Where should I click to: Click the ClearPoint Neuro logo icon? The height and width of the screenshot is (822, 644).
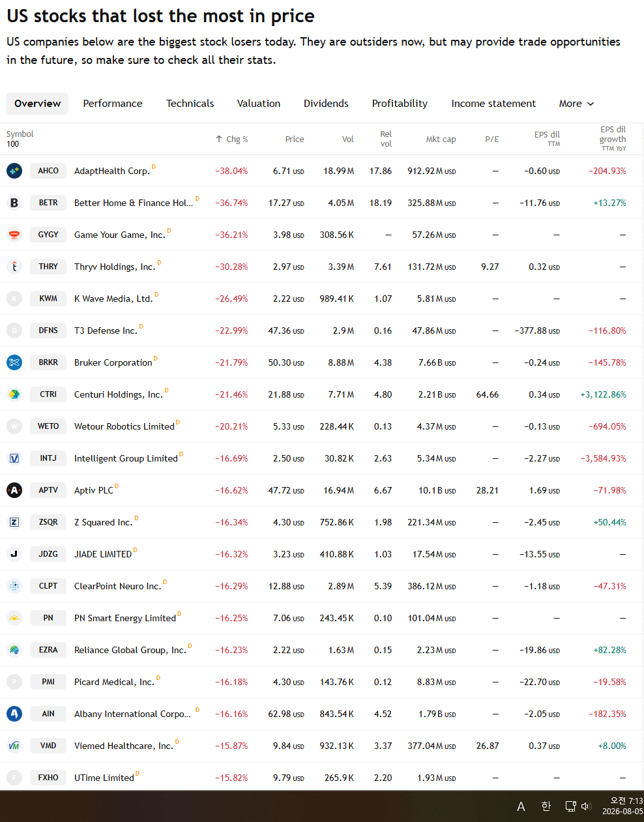(14, 586)
